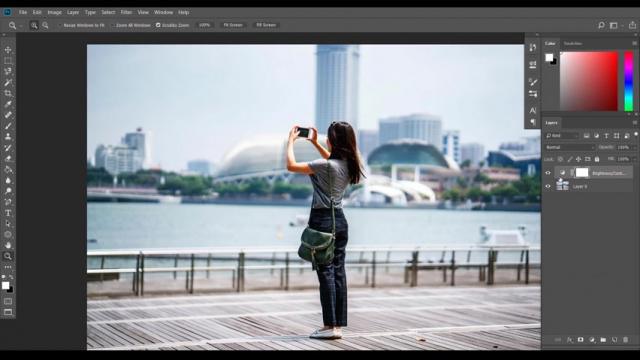Viewport: 640px width, 360px height.
Task: Open the File menu
Action: [x=23, y=12]
